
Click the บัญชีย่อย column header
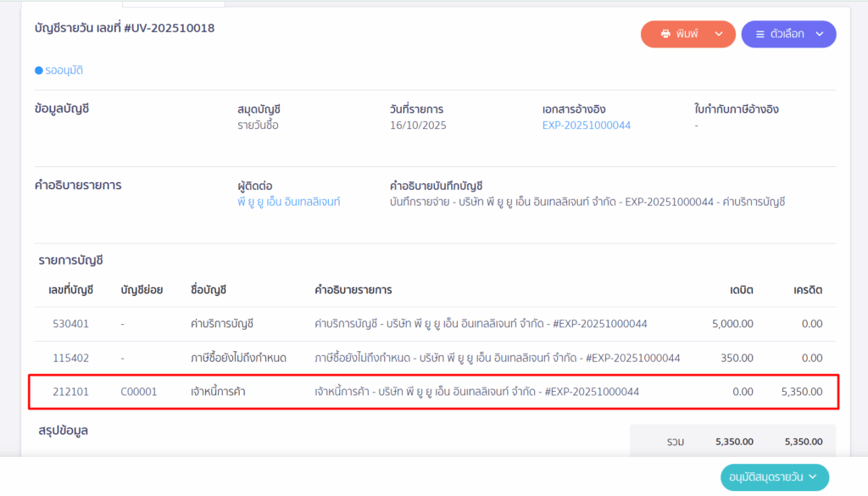(142, 290)
